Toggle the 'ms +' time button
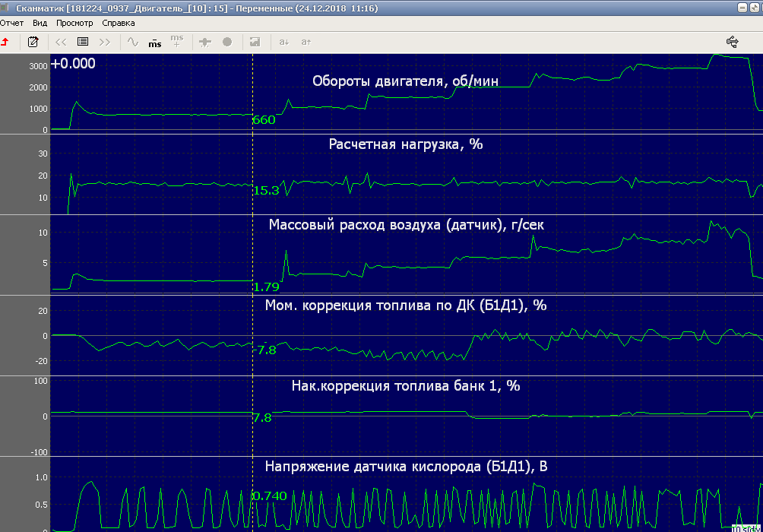 tap(177, 41)
